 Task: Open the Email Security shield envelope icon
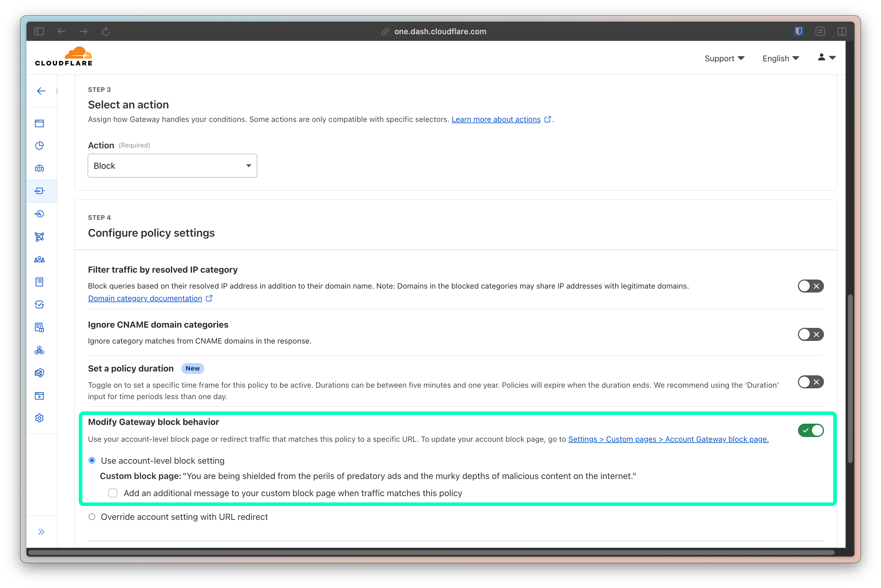pyautogui.click(x=39, y=373)
